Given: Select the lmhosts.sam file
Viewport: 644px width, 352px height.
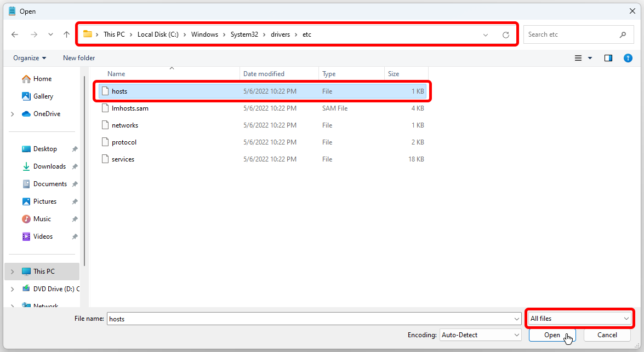Looking at the screenshot, I should point(130,108).
